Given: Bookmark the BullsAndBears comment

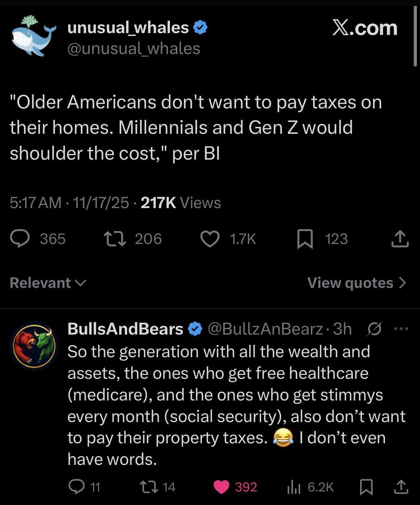Looking at the screenshot, I should pos(366,487).
